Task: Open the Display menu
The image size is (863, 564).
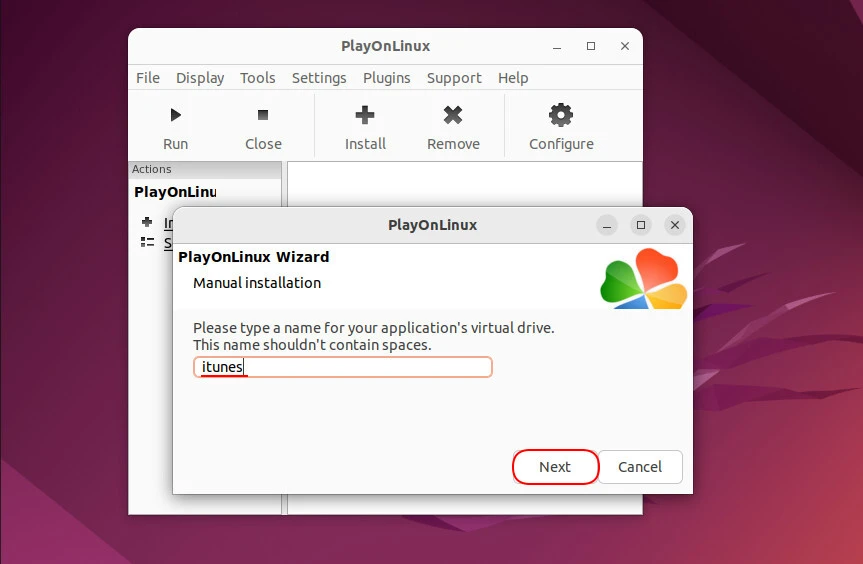Action: point(200,78)
